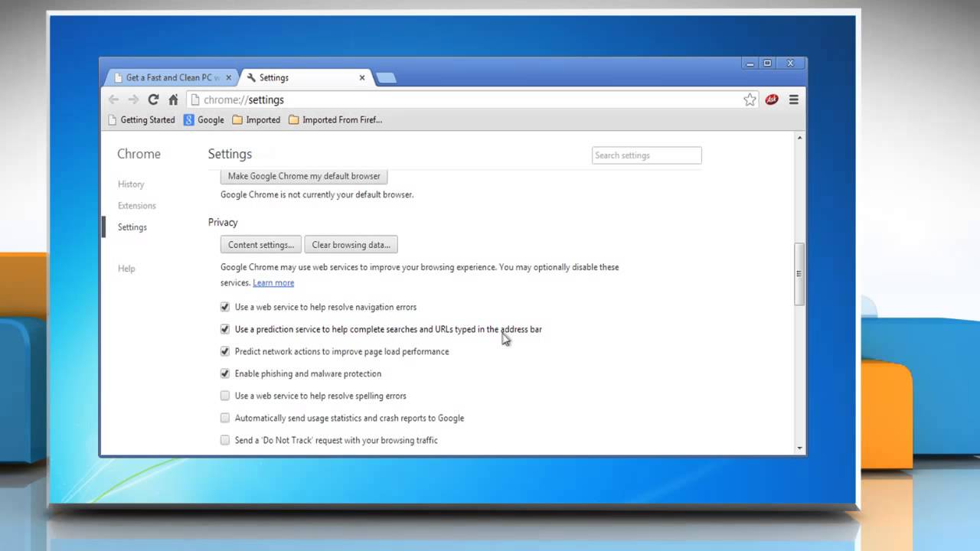Maximize the Chrome window
The width and height of the screenshot is (980, 551).
[767, 64]
